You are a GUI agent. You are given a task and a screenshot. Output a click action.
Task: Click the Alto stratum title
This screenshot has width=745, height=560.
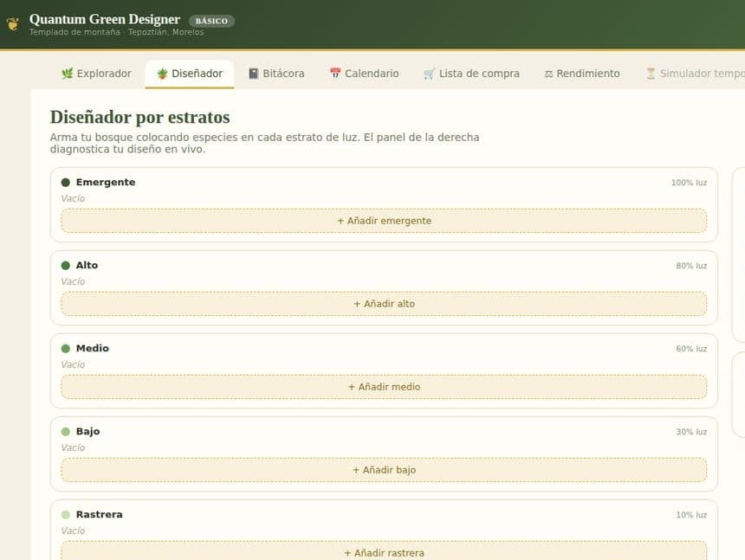(x=87, y=266)
